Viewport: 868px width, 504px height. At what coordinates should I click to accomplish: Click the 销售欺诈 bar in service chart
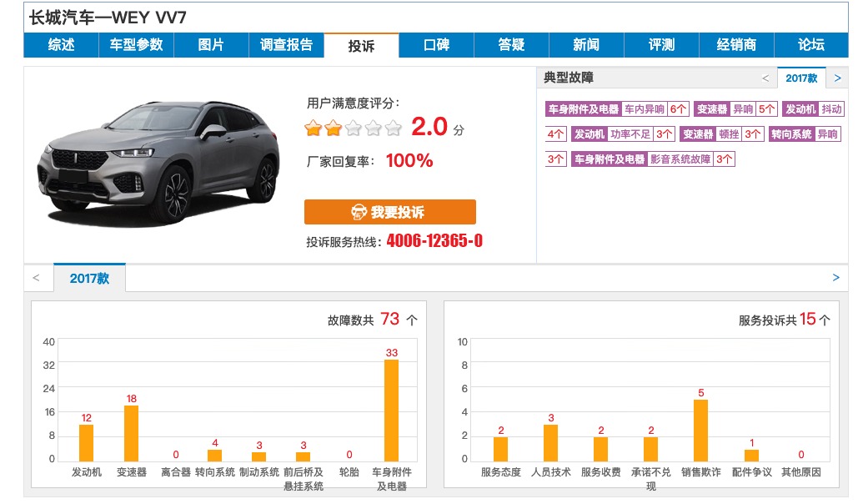(x=700, y=430)
